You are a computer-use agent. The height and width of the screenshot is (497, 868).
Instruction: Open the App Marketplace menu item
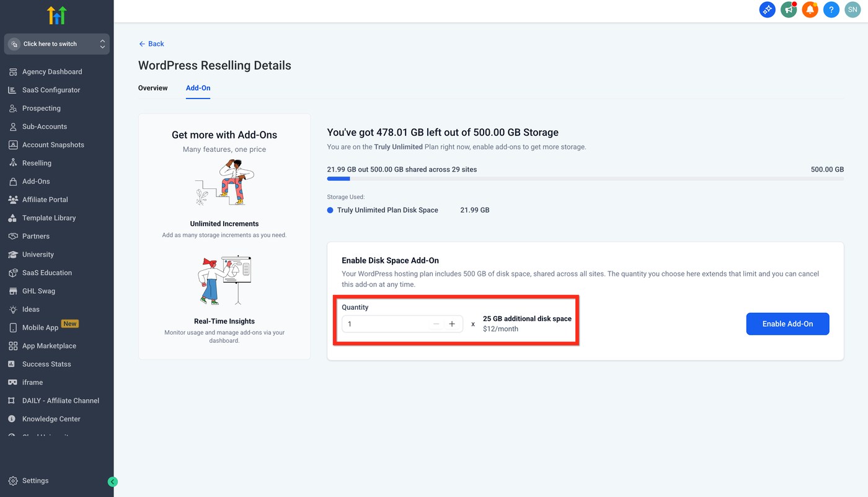coord(49,346)
